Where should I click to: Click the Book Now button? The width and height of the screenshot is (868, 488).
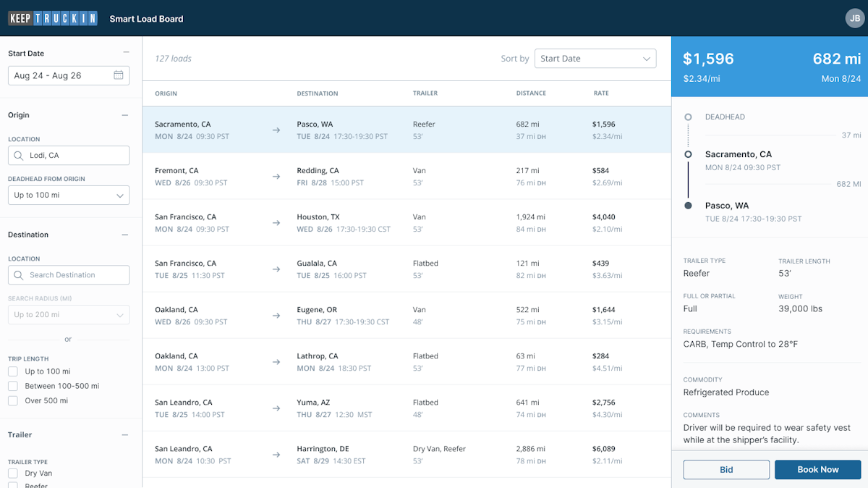[817, 469]
